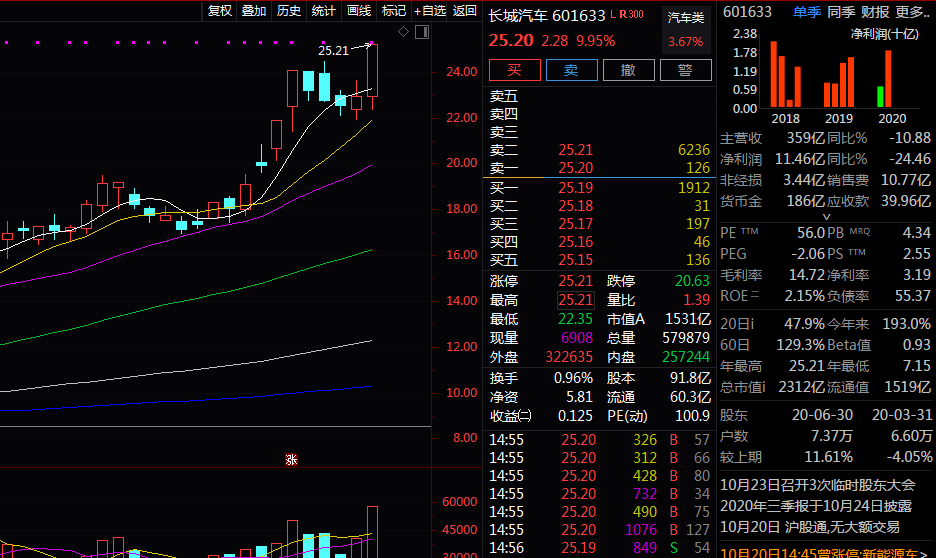Open the 更多.. menu
The height and width of the screenshot is (558, 936).
pyautogui.click(x=913, y=12)
